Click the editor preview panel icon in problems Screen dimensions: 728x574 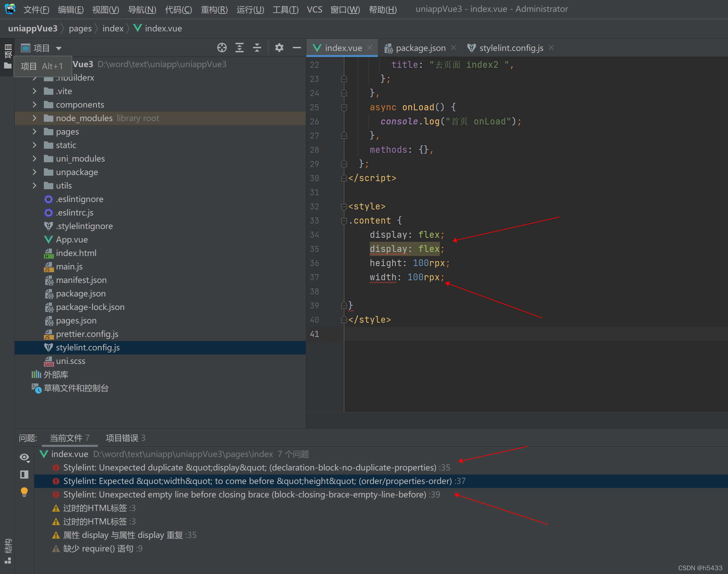click(x=24, y=475)
